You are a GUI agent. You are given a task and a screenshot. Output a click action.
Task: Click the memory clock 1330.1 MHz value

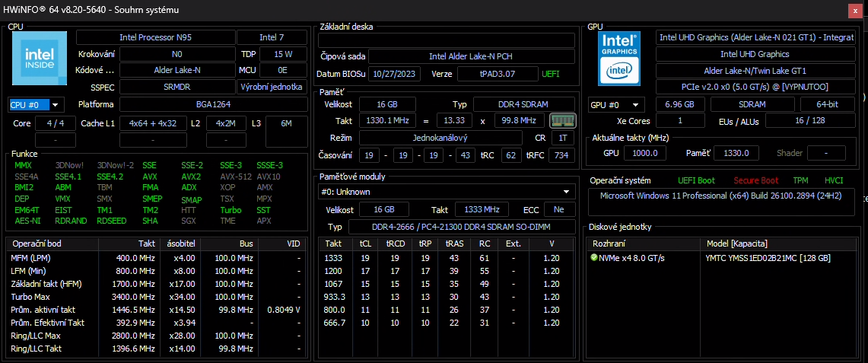pos(387,121)
